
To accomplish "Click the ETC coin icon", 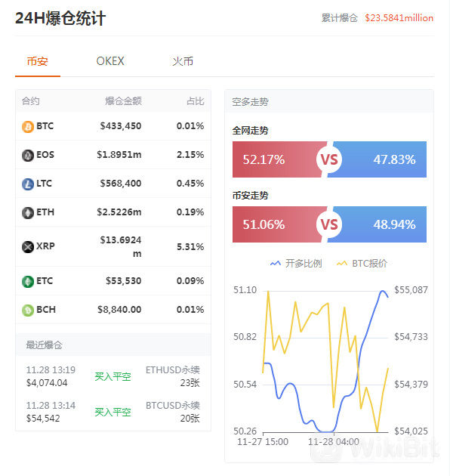I will [28, 282].
